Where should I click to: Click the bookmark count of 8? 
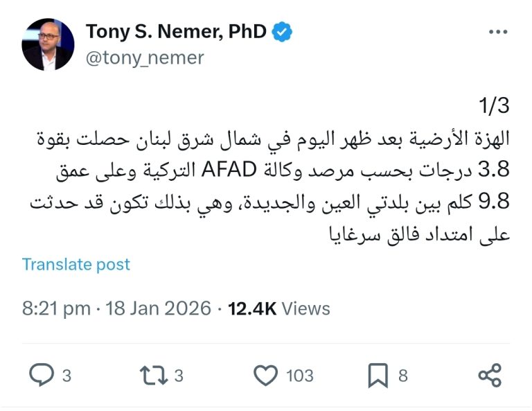[x=402, y=376]
